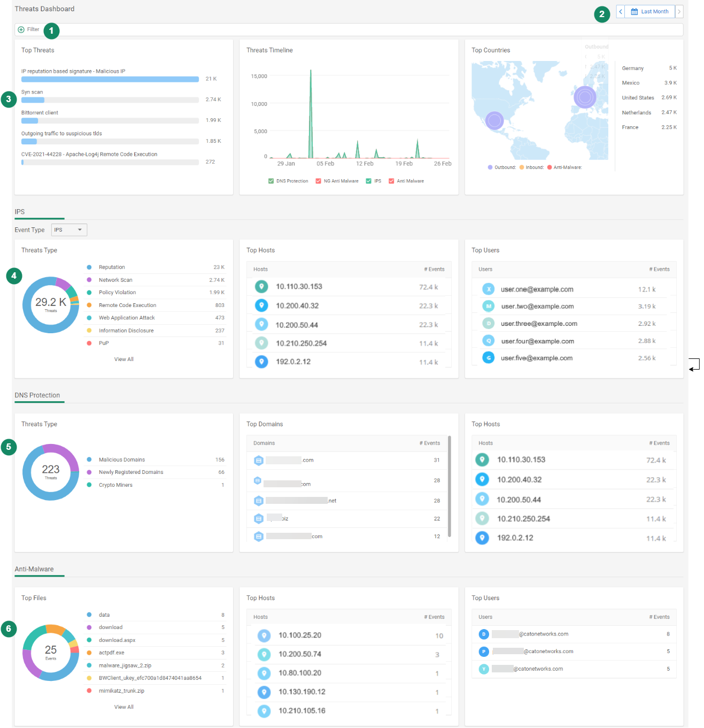The height and width of the screenshot is (728, 704).
Task: Click View All under Top Files
Action: (124, 707)
